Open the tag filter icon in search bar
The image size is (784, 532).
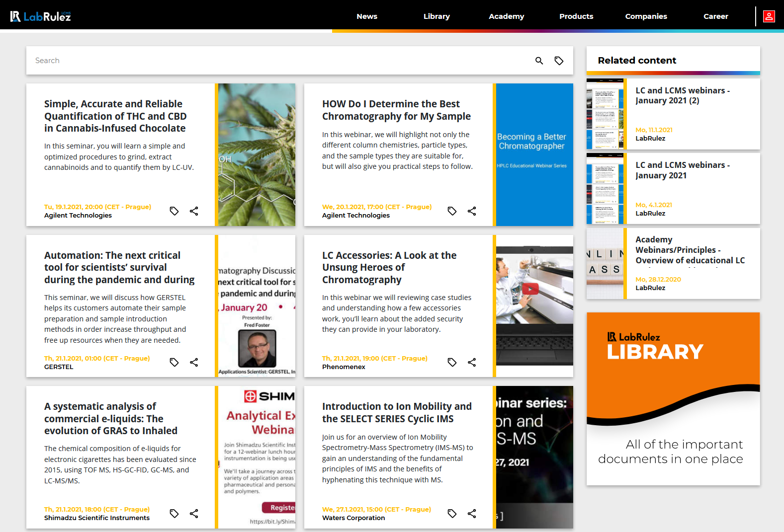[559, 61]
